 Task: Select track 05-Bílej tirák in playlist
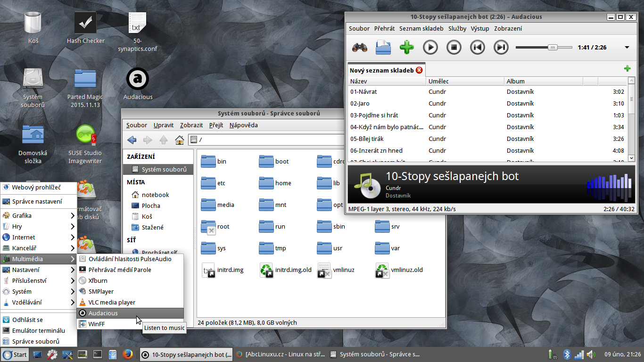[x=487, y=139]
